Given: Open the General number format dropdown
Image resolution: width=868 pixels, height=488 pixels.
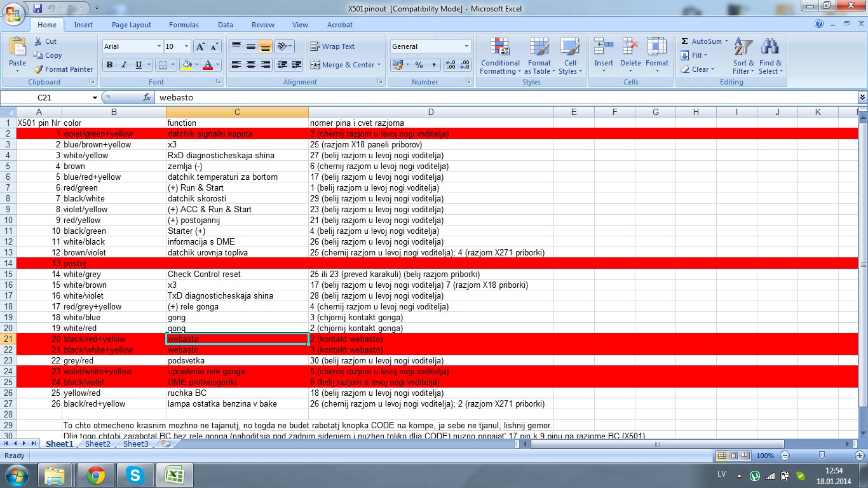Looking at the screenshot, I should click(466, 46).
